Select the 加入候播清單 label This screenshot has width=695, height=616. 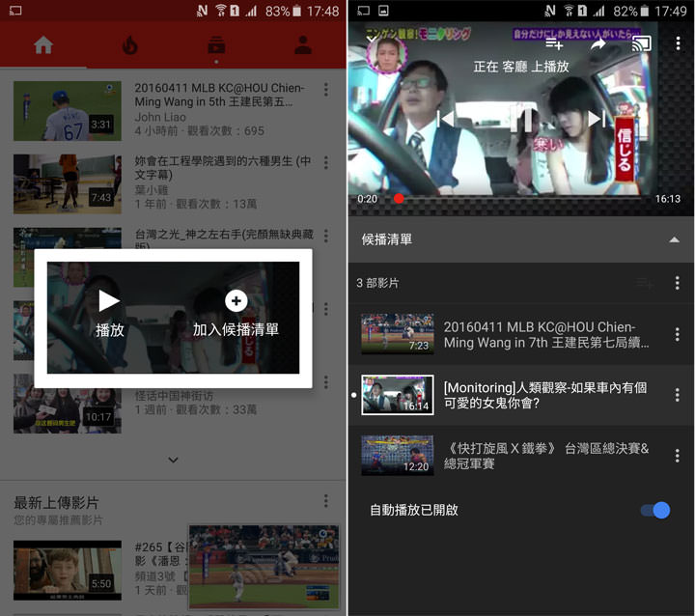[236, 329]
